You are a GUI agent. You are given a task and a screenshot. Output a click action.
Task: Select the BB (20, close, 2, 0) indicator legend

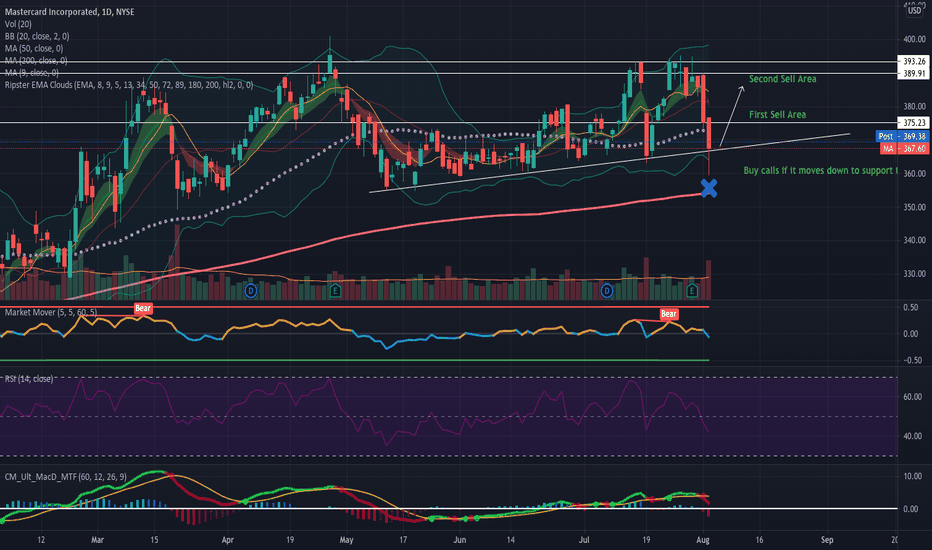(x=37, y=36)
